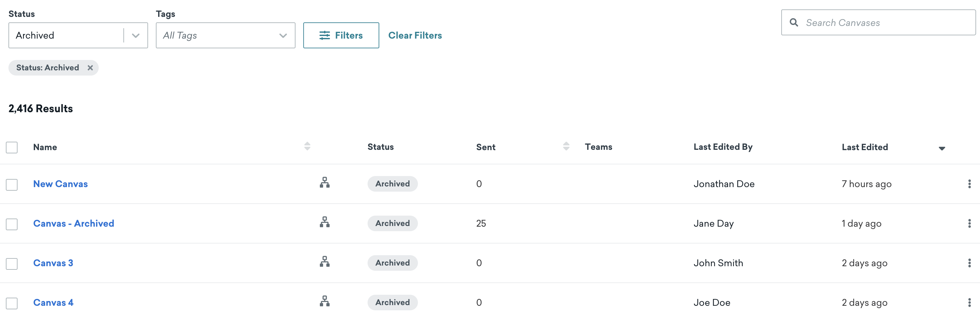980x321 pixels.
Task: Expand the Status dropdown showing Archived
Action: [78, 35]
